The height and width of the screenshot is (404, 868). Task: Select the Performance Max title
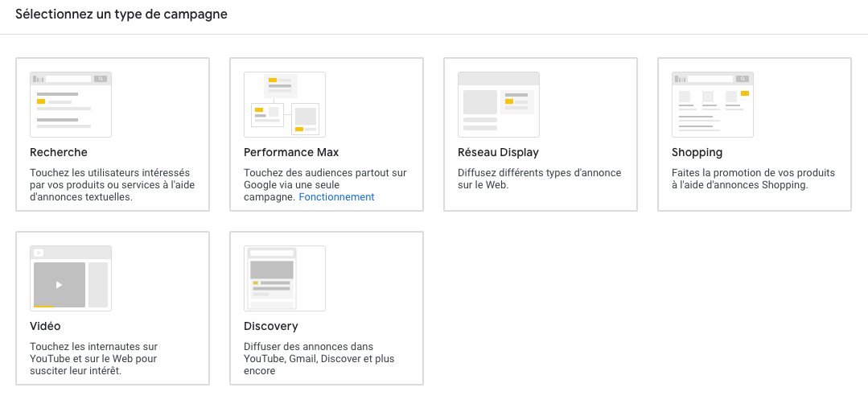click(x=291, y=152)
